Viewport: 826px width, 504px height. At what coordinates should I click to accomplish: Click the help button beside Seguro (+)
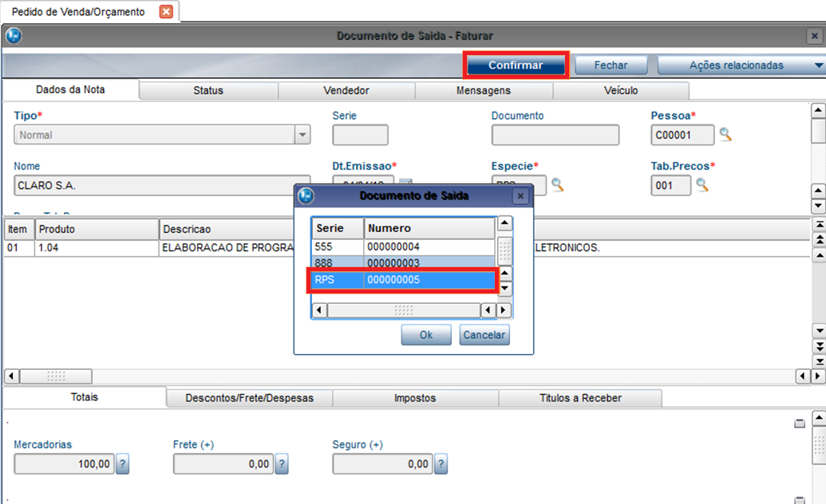441,464
